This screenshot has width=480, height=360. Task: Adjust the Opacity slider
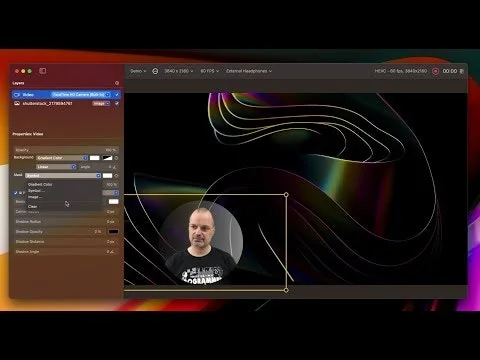tap(66, 150)
